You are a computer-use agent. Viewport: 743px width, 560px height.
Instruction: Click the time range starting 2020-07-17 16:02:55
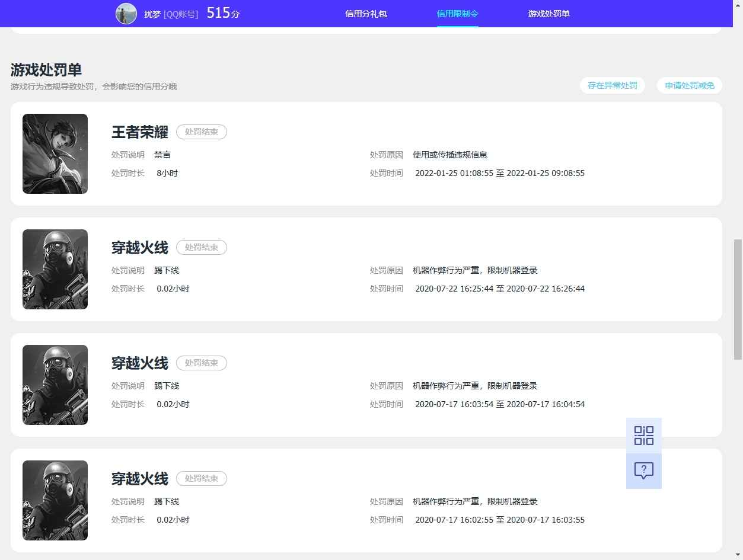point(500,520)
